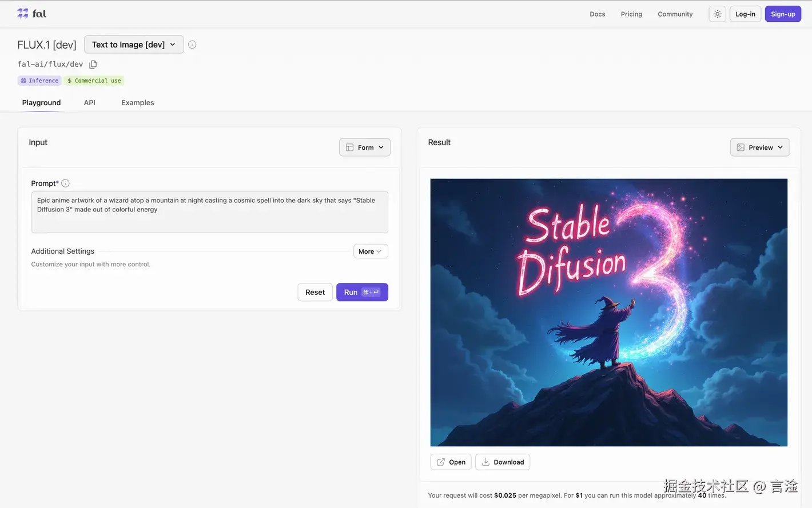The width and height of the screenshot is (812, 508).
Task: Switch to the API tab
Action: [90, 103]
